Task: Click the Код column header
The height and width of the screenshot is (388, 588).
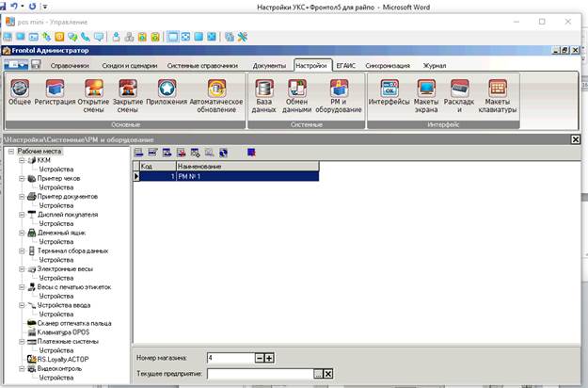Action: pyautogui.click(x=157, y=166)
